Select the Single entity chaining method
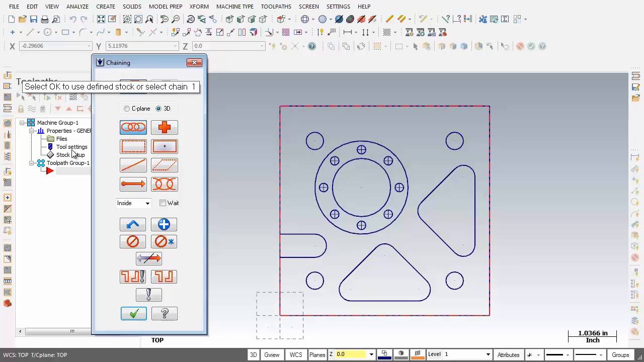The width and height of the screenshot is (644, 362). coord(133,165)
